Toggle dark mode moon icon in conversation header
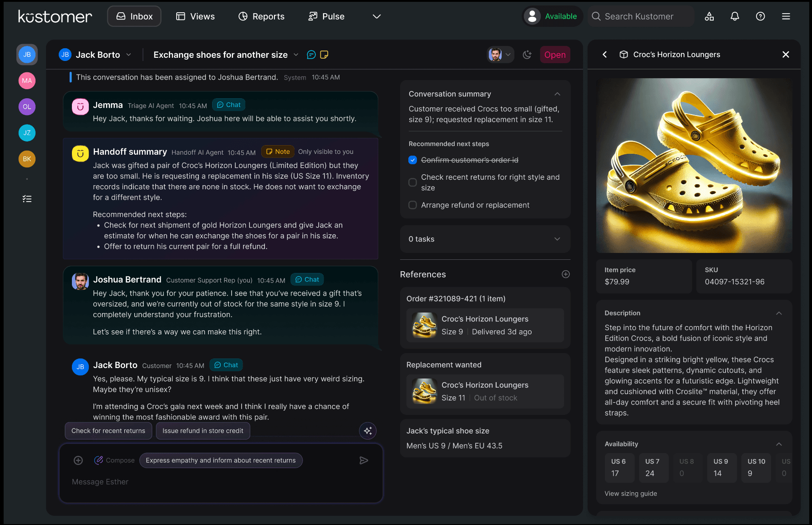The width and height of the screenshot is (812, 525). pos(528,55)
